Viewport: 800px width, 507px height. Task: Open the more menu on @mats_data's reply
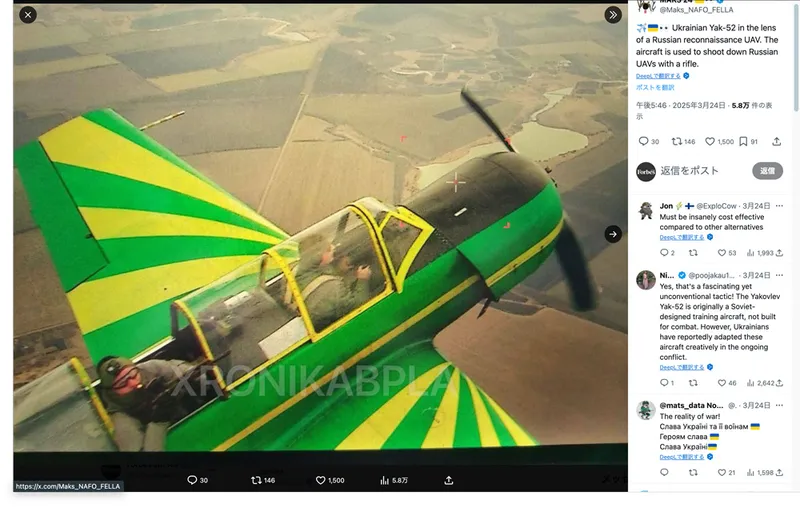point(779,405)
